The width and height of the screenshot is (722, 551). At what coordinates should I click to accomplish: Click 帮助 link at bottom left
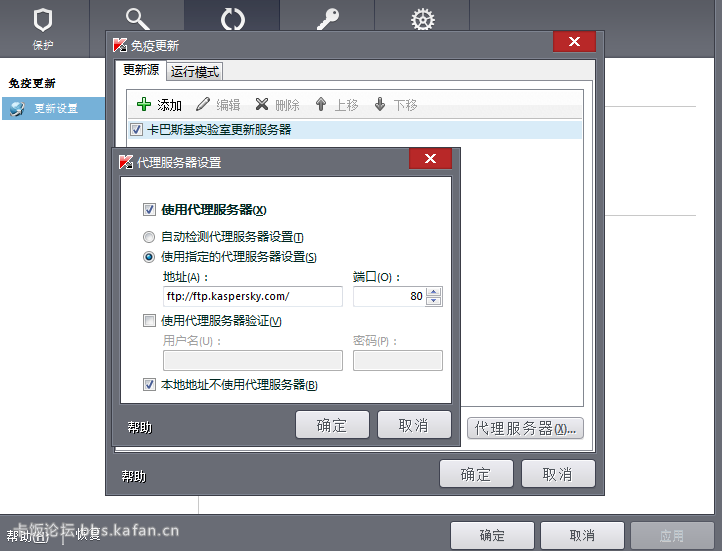(x=27, y=535)
